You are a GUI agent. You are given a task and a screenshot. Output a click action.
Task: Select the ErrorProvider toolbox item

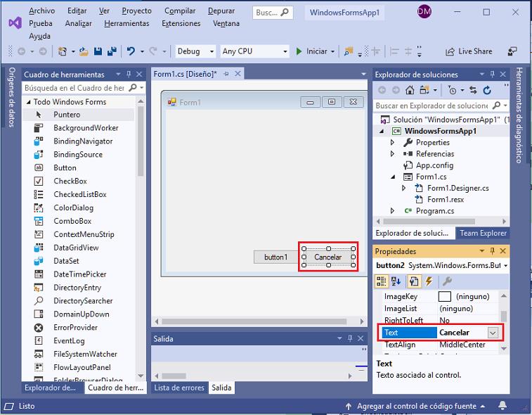pos(75,327)
